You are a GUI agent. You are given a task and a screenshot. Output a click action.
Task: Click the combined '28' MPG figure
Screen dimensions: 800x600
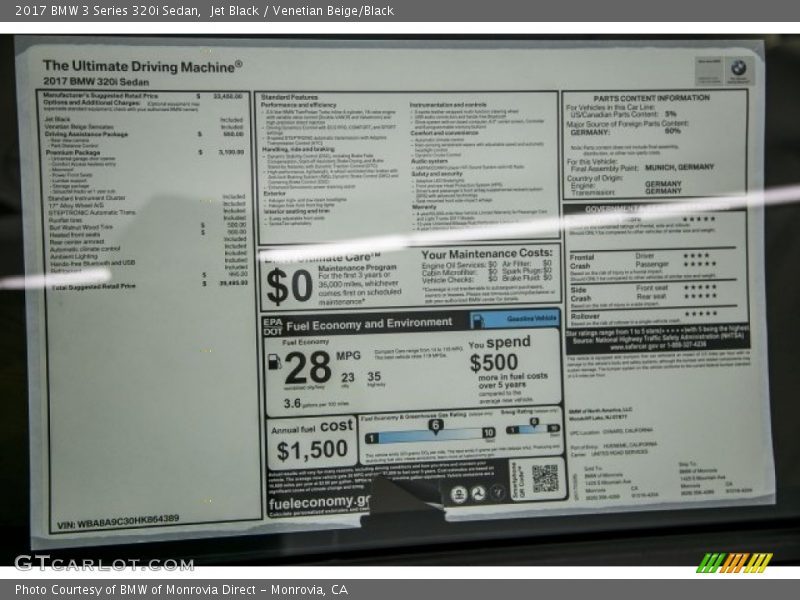308,368
